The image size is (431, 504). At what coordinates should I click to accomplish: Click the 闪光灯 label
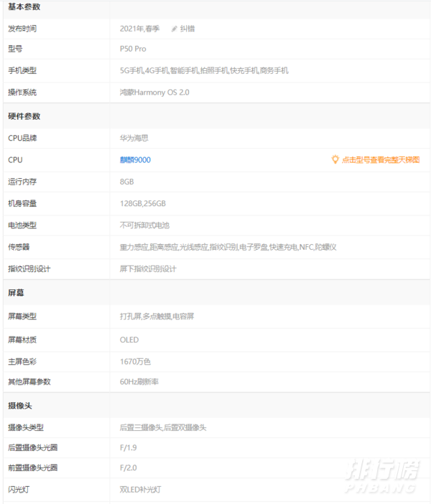tap(19, 490)
